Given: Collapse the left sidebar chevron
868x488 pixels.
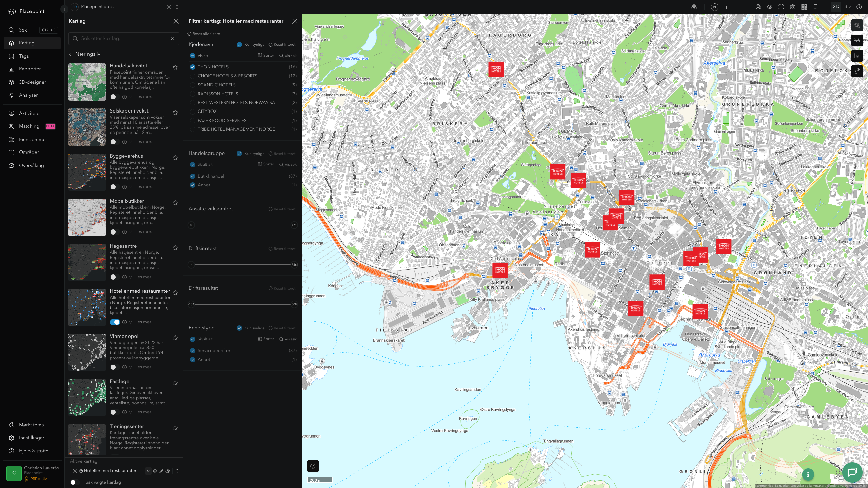Looking at the screenshot, I should [x=64, y=9].
